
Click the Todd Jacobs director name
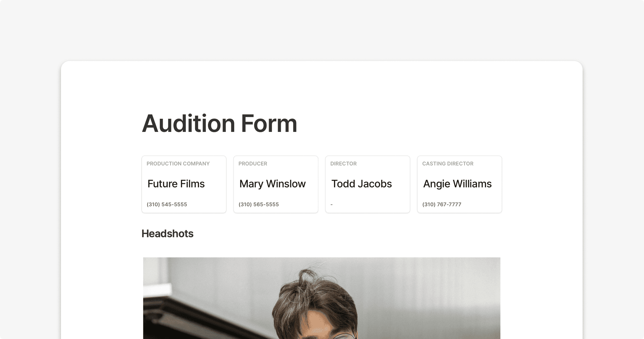coord(362,184)
